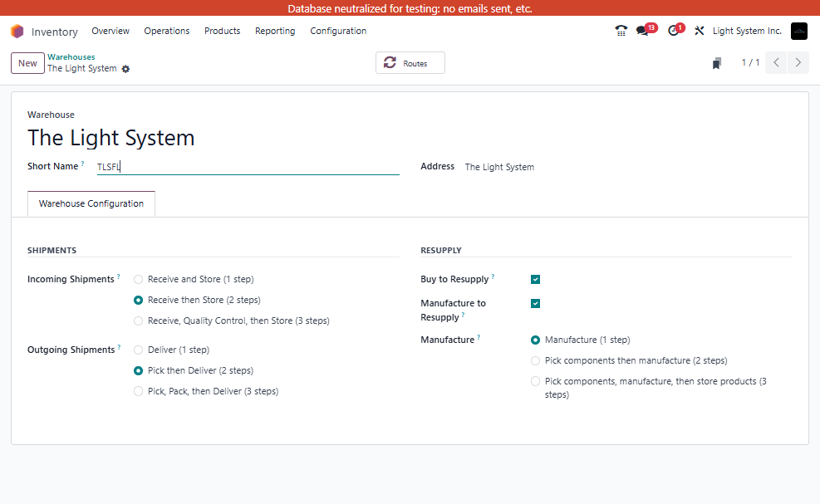The height and width of the screenshot is (504, 820).
Task: Click the Short Name input field
Action: pos(248,167)
